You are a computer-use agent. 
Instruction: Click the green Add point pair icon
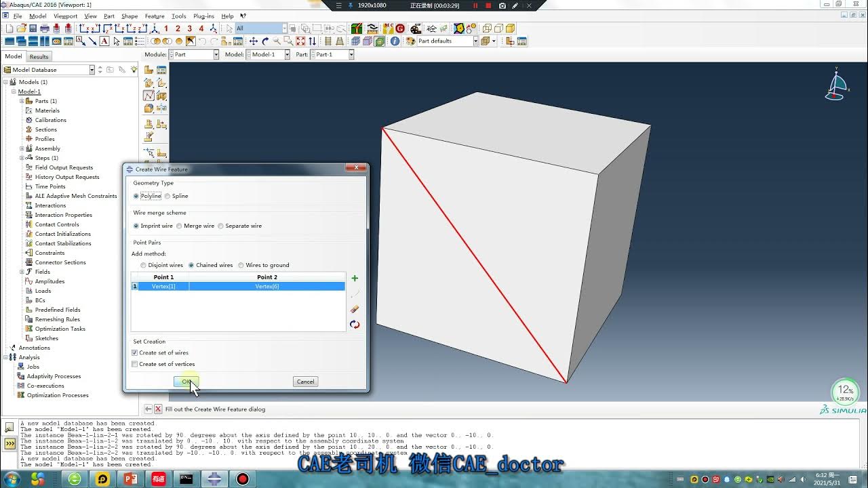click(x=355, y=279)
